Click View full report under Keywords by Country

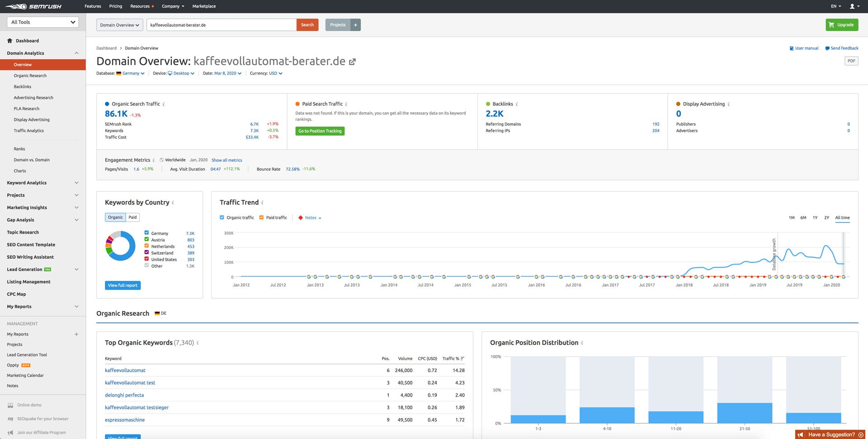coord(123,285)
